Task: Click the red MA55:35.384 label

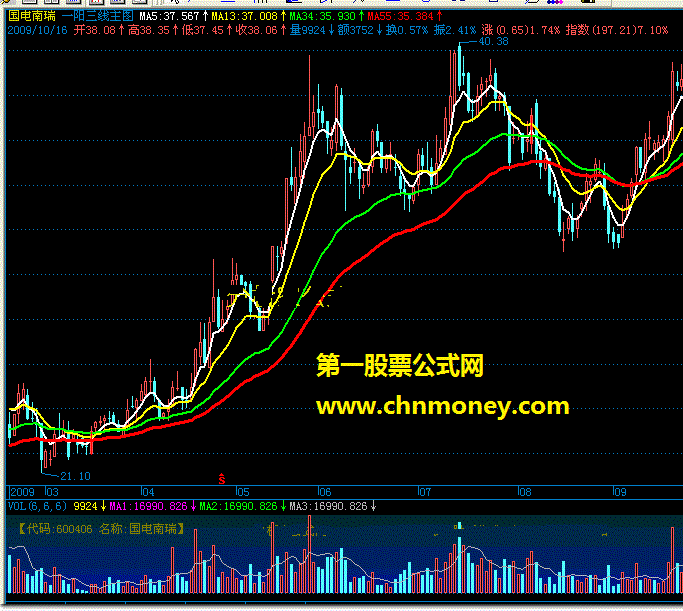Action: pyautogui.click(x=401, y=17)
